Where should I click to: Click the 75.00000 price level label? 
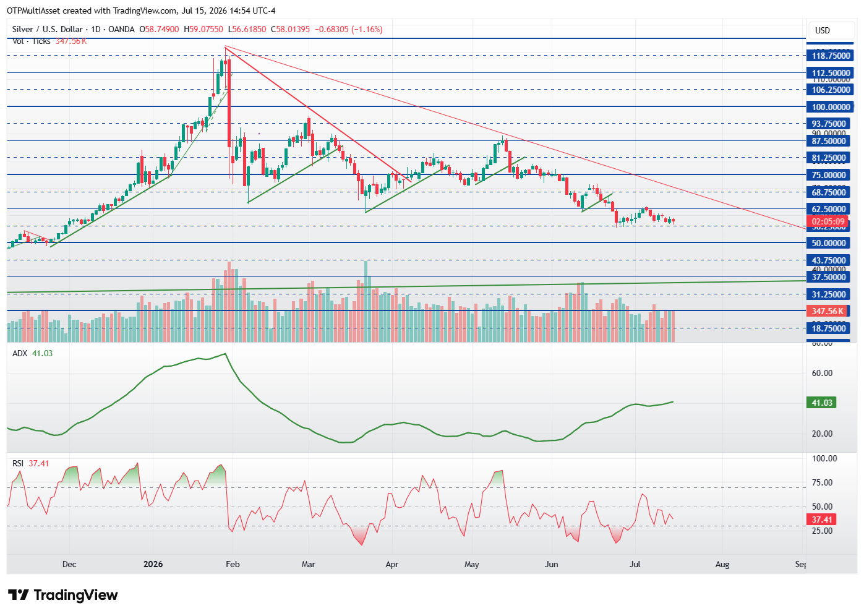click(829, 175)
